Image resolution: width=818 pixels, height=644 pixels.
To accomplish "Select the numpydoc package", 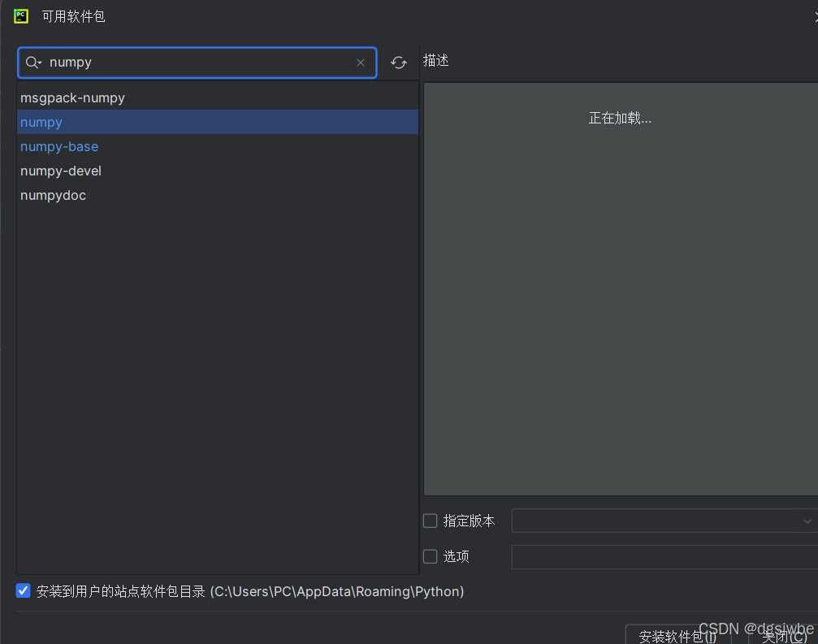I will (53, 195).
